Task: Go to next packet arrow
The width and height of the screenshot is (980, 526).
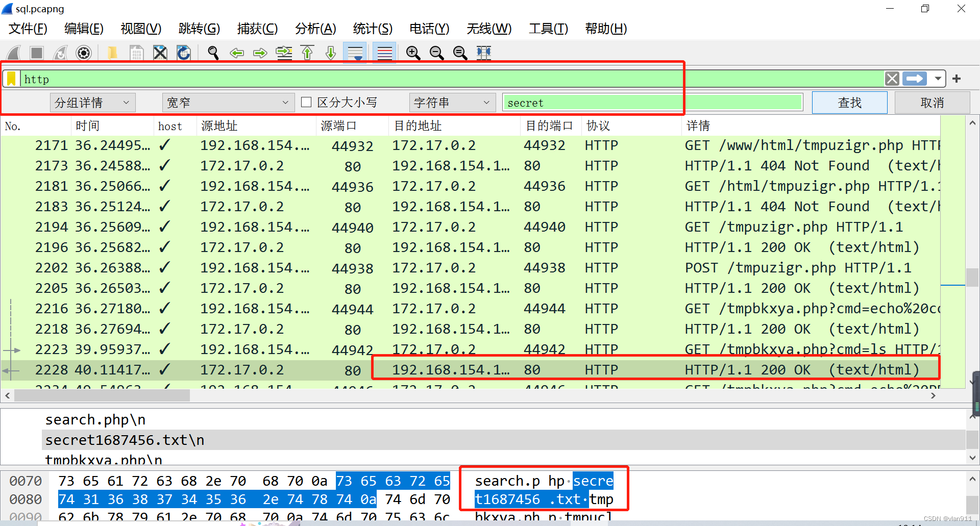Action: (x=260, y=53)
